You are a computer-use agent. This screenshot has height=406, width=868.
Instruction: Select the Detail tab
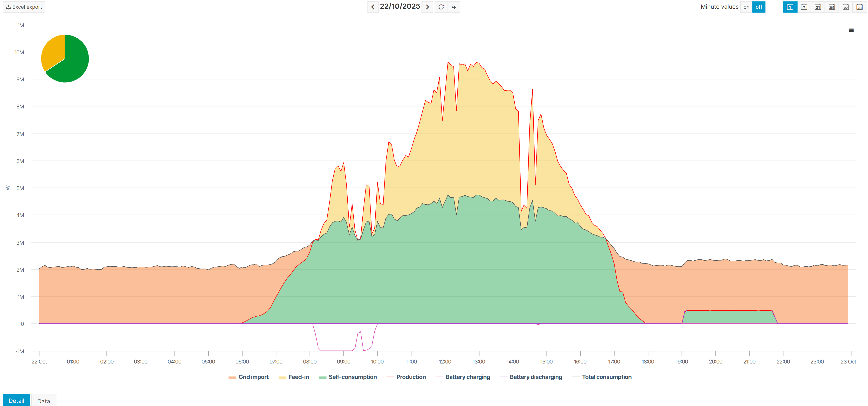pos(16,401)
